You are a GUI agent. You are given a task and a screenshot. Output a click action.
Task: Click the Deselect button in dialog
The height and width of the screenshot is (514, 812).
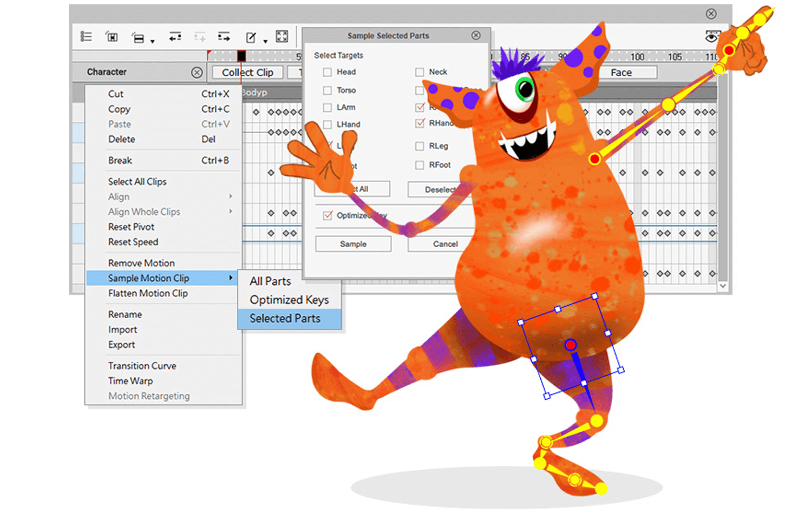tap(438, 189)
